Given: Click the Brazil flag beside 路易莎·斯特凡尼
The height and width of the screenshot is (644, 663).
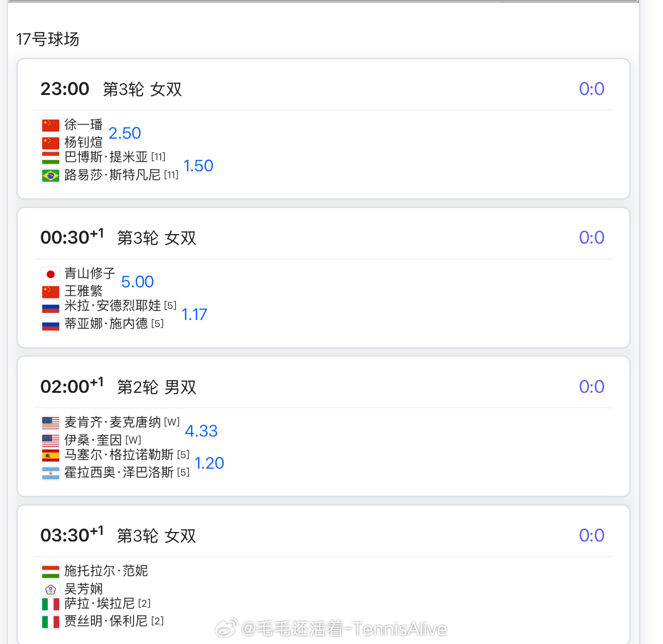Looking at the screenshot, I should 50,175.
